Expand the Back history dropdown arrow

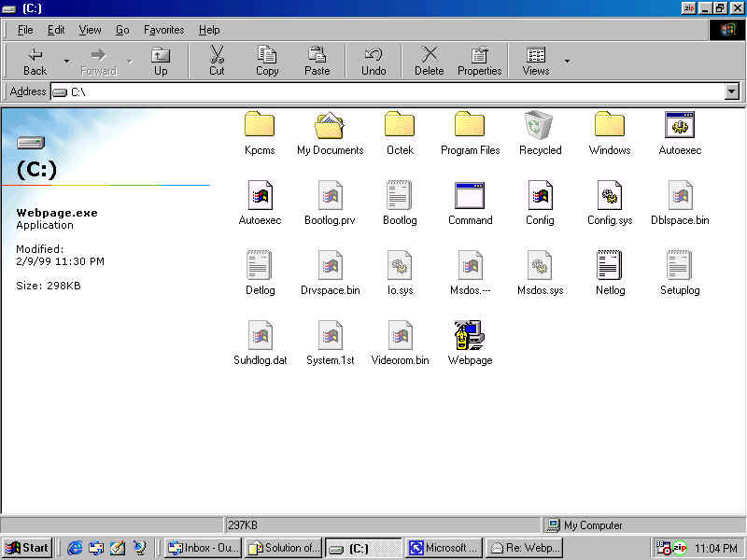(x=66, y=61)
